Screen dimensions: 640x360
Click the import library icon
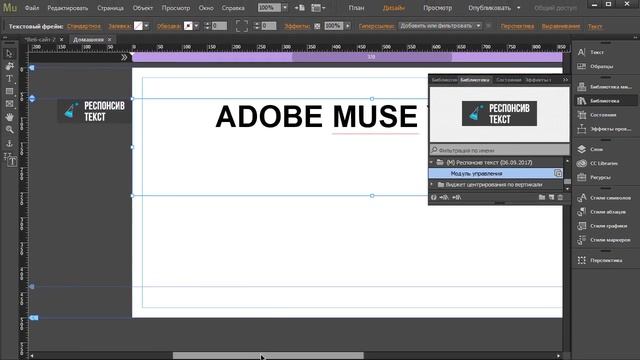click(x=444, y=198)
